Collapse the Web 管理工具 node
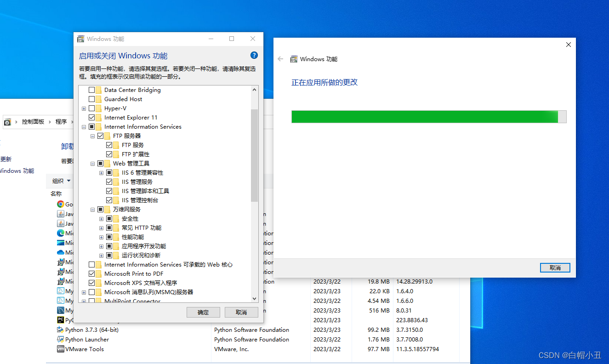Image resolution: width=609 pixels, height=364 pixels. coord(92,164)
